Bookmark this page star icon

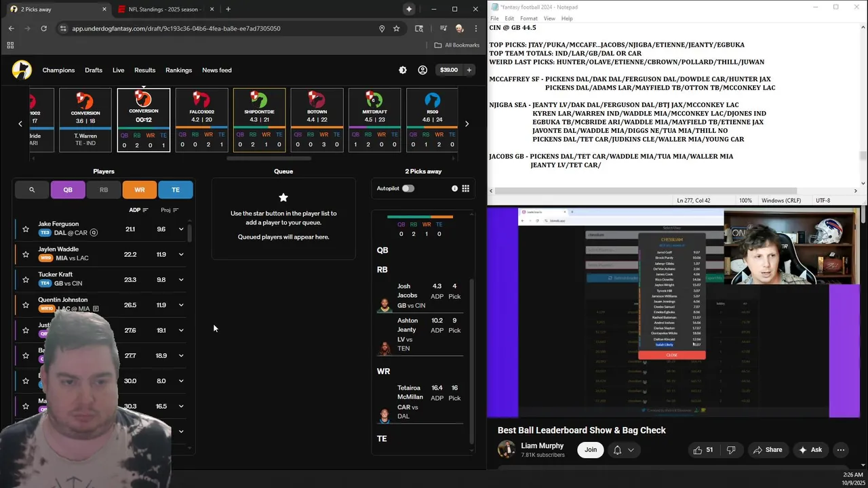click(x=396, y=28)
